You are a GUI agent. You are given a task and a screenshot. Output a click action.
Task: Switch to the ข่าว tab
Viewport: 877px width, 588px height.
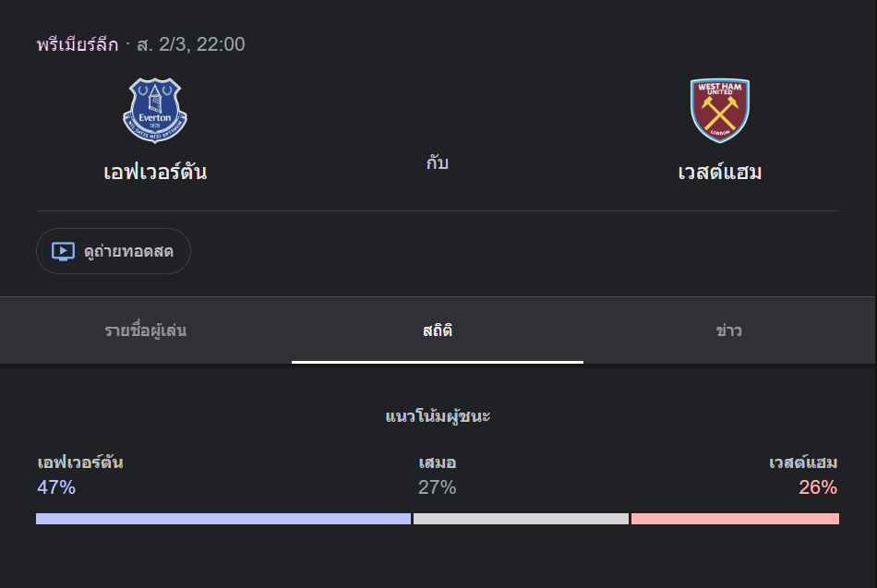(729, 330)
